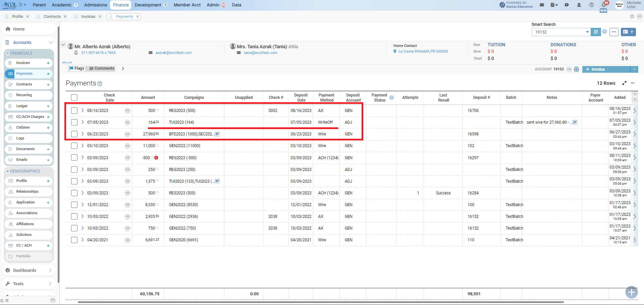Click the Payment Status help icon
This screenshot has width=644, height=305.
coord(391,98)
